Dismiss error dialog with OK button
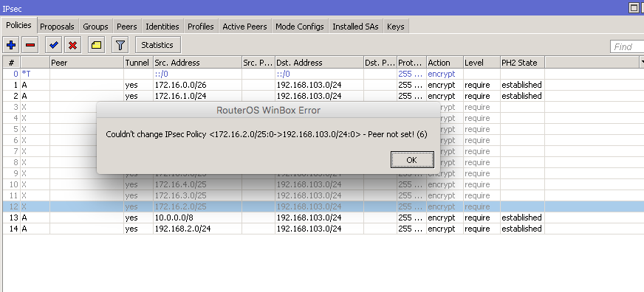 click(x=412, y=160)
